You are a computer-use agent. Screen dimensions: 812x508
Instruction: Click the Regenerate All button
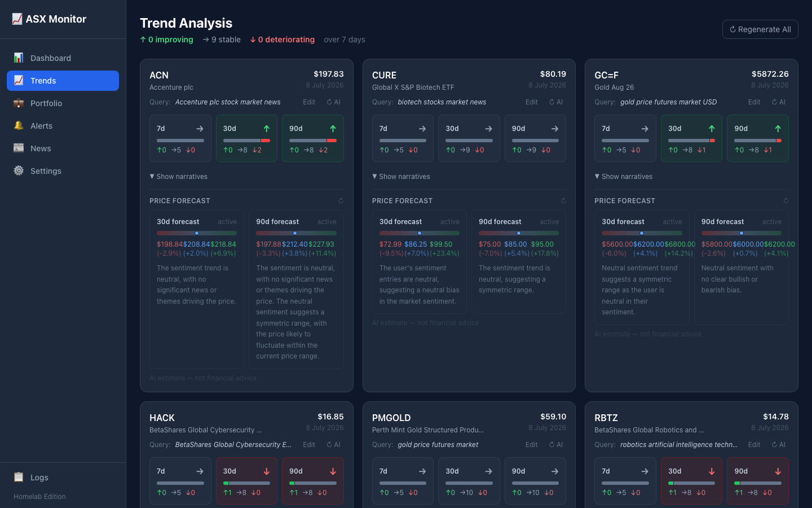point(760,29)
